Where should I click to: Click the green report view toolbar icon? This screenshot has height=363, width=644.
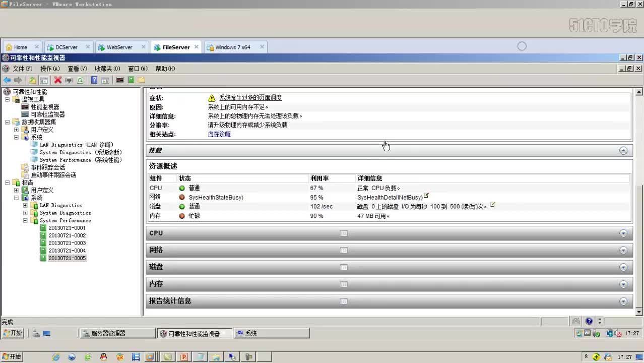tap(131, 80)
